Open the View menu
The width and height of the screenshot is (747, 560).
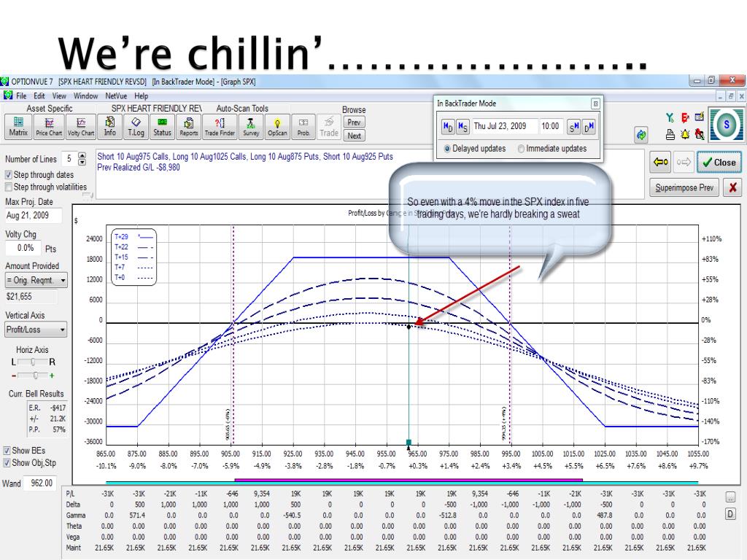pos(59,96)
